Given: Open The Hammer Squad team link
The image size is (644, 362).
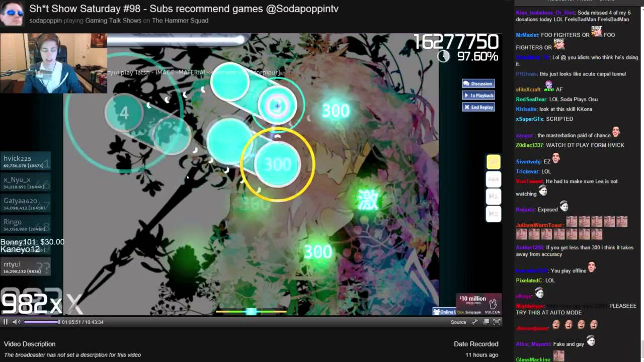Looking at the screenshot, I should [180, 21].
